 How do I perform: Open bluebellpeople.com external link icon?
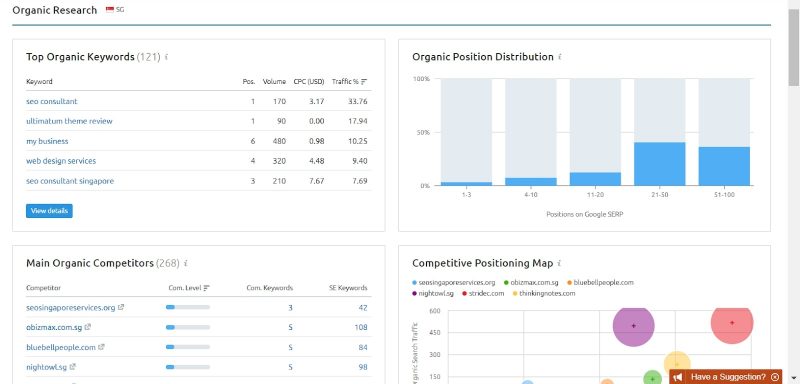pos(101,347)
